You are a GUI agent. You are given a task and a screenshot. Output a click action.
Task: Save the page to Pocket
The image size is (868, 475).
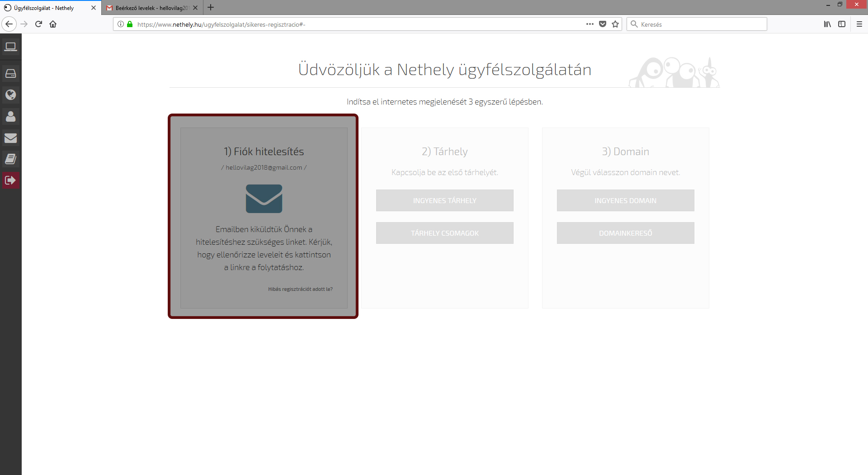[602, 24]
